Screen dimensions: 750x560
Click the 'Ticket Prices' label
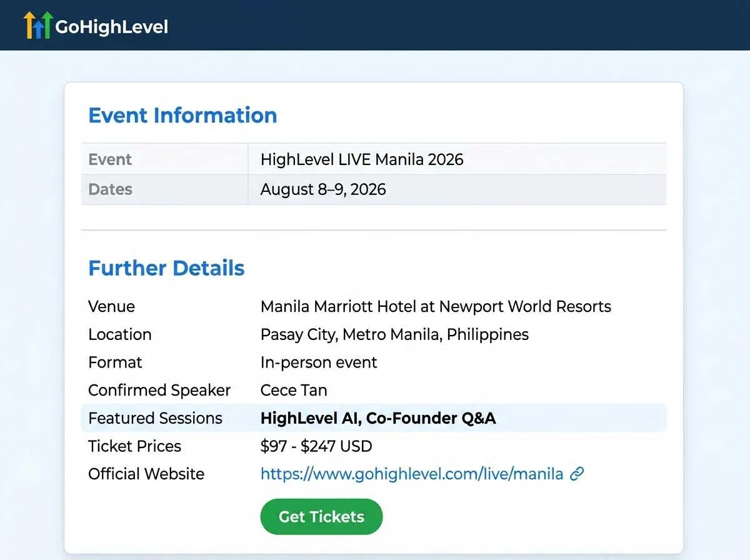[134, 446]
